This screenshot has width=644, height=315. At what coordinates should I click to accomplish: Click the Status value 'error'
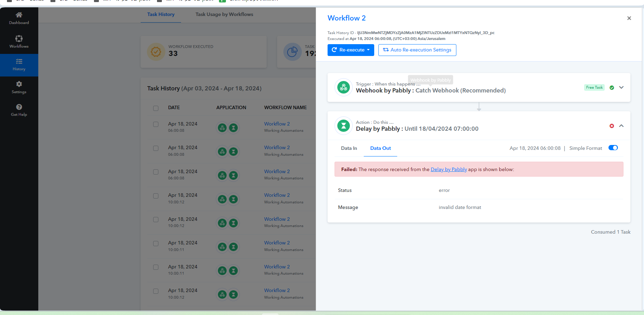(444, 190)
